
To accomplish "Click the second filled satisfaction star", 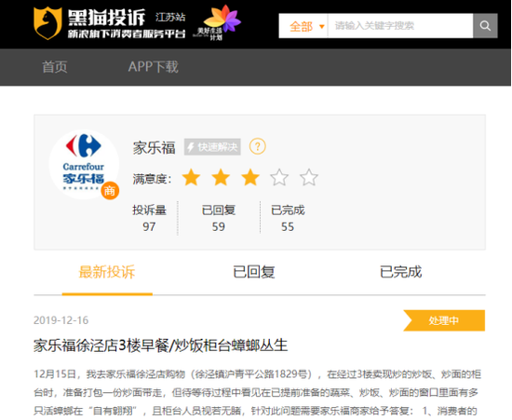I will click(x=221, y=177).
